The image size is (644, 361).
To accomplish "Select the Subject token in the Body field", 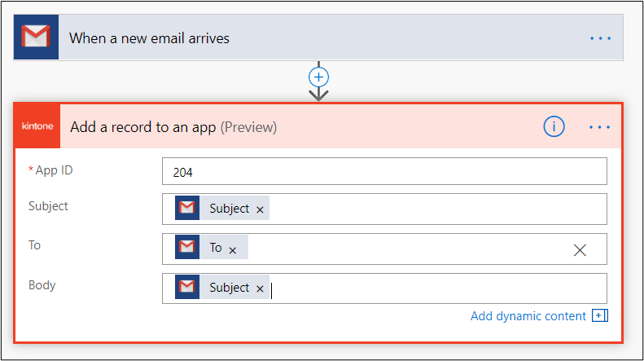I will pyautogui.click(x=229, y=288).
